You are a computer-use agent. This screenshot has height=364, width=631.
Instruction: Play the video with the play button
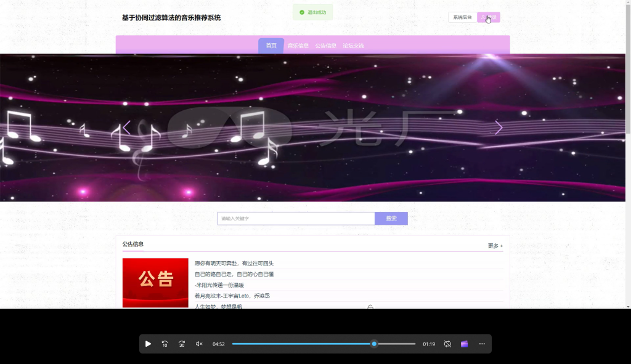[148, 344]
